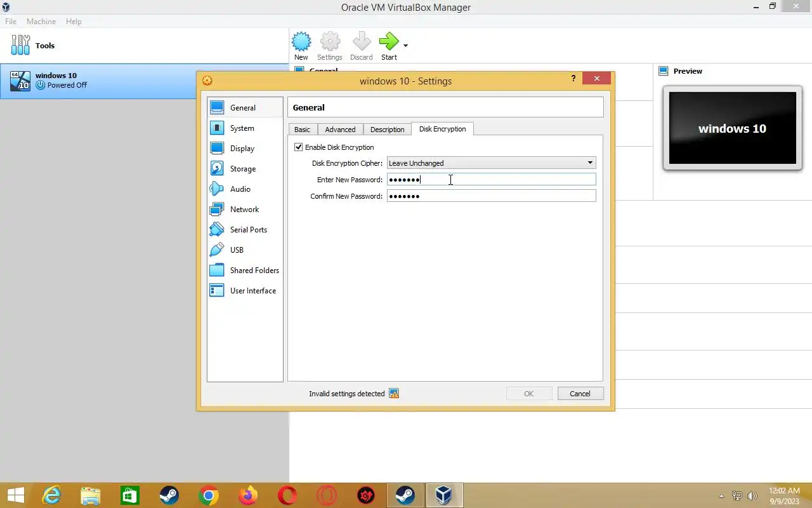Screen dimensions: 812x508
Task: Click the settings dialog help question mark
Action: coord(573,79)
